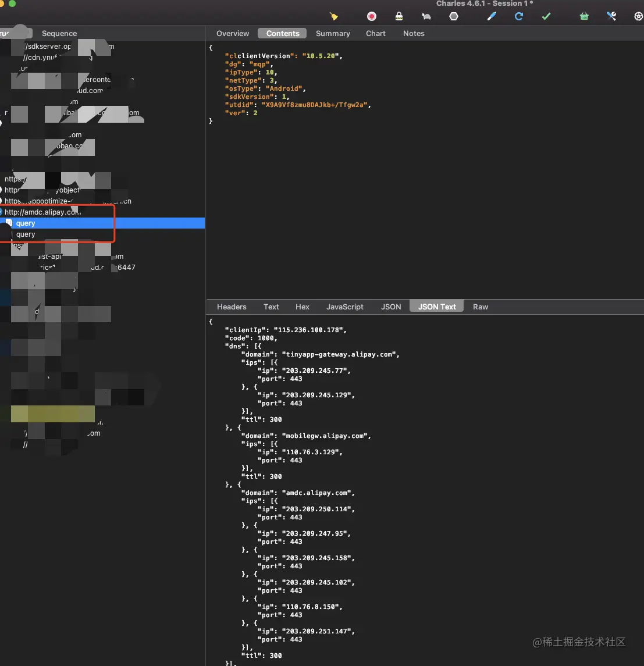The image size is (644, 666).
Task: Click the "utdid" value in request JSON
Action: pyautogui.click(x=316, y=105)
